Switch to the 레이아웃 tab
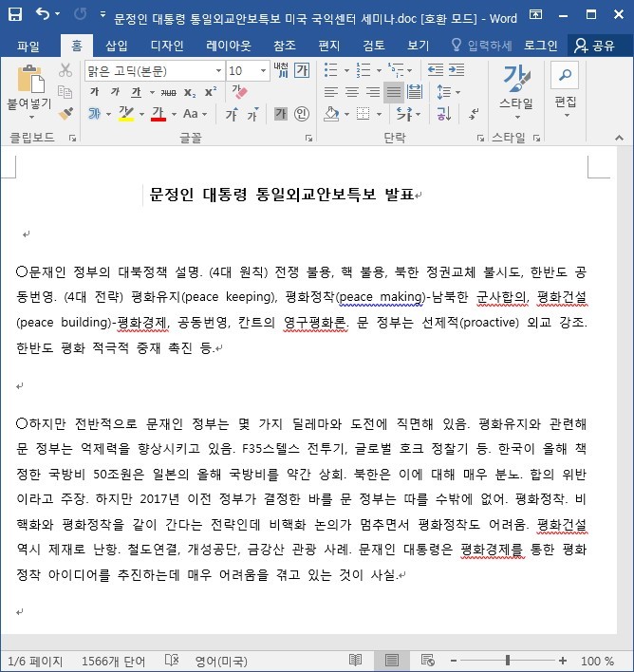This screenshot has height=672, width=634. [x=229, y=46]
